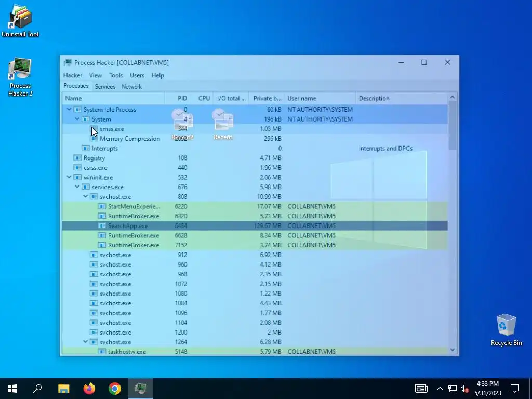
Task: Collapse the System process tree node
Action: (x=77, y=119)
